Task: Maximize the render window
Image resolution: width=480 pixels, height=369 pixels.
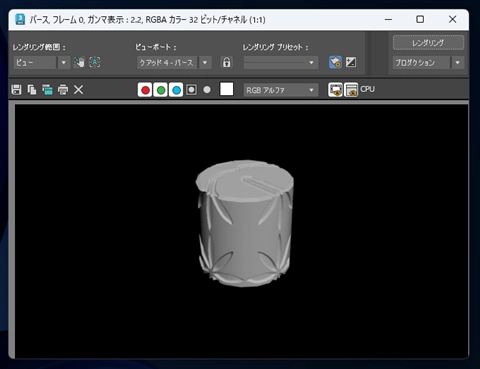Action: pos(420,19)
